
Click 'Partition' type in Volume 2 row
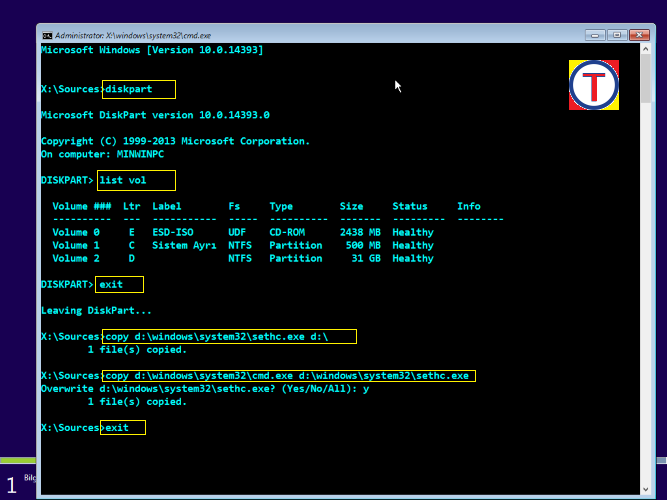296,258
